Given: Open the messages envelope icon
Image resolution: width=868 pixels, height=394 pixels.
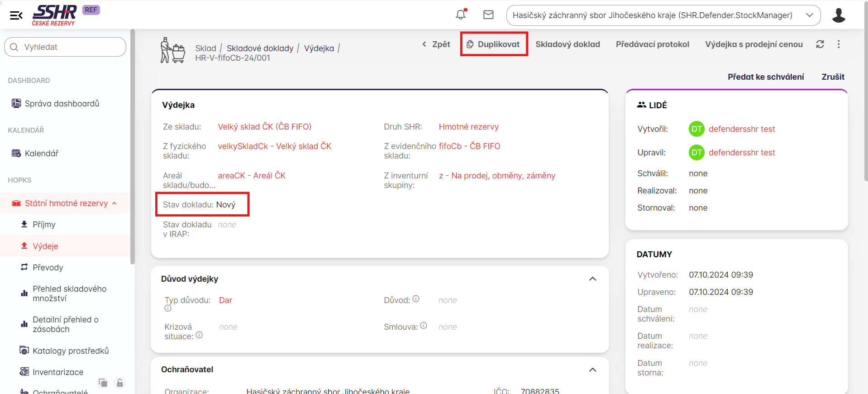Looking at the screenshot, I should (488, 15).
